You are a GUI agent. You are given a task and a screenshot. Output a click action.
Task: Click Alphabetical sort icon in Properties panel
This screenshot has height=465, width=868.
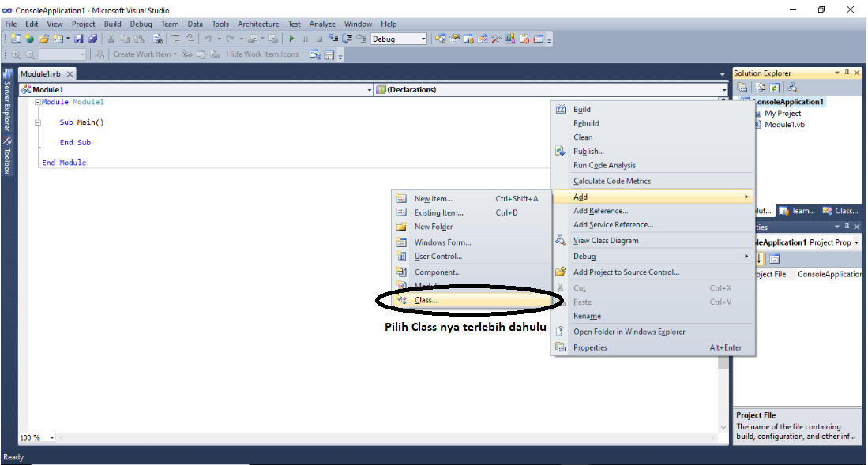pos(760,258)
